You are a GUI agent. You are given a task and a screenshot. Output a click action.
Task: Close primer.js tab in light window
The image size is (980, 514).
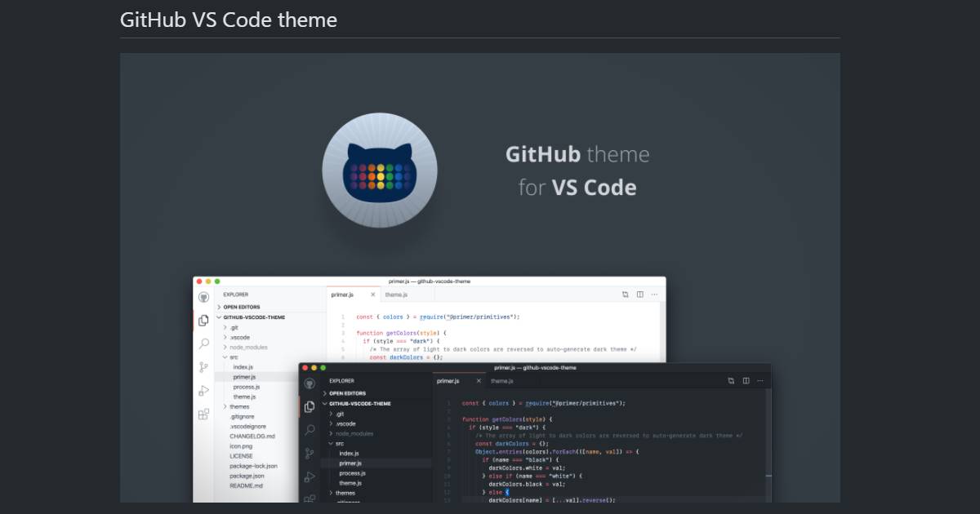[373, 295]
